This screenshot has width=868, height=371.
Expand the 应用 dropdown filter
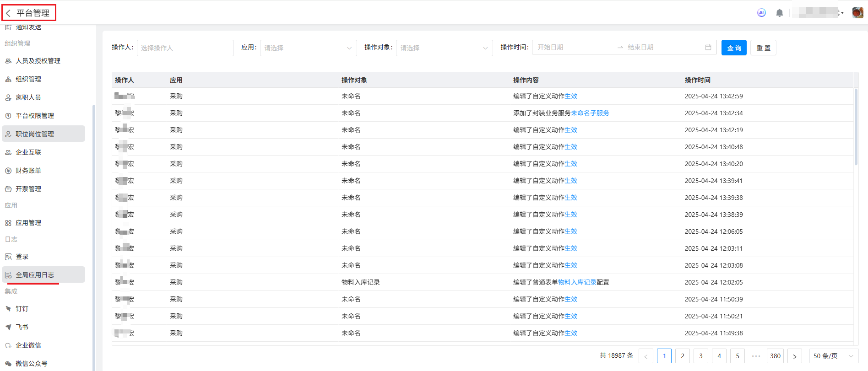(x=308, y=48)
